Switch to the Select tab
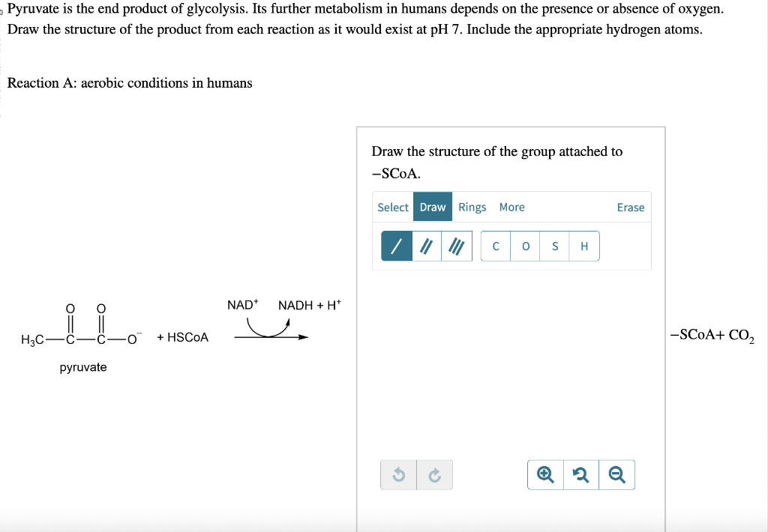768x532 pixels. pos(393,207)
